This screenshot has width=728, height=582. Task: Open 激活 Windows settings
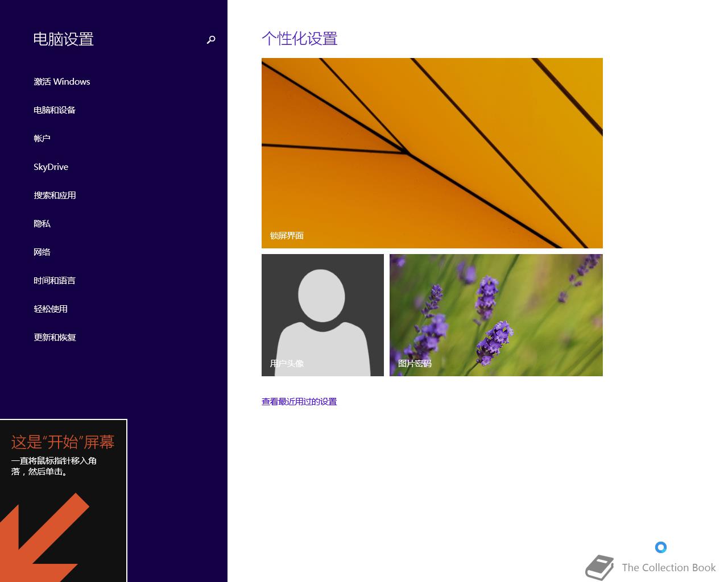62,81
